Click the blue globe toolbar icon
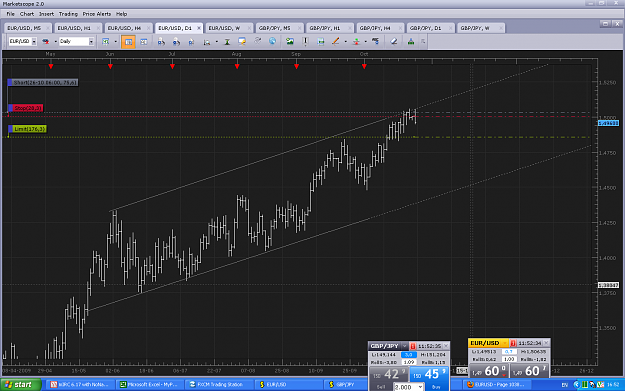Viewport: 625px width, 391px height. (272, 41)
